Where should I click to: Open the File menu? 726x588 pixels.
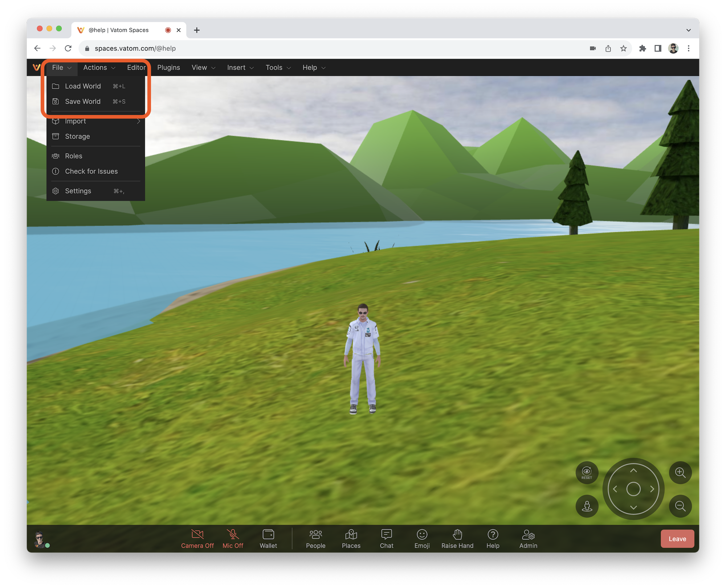pos(62,67)
